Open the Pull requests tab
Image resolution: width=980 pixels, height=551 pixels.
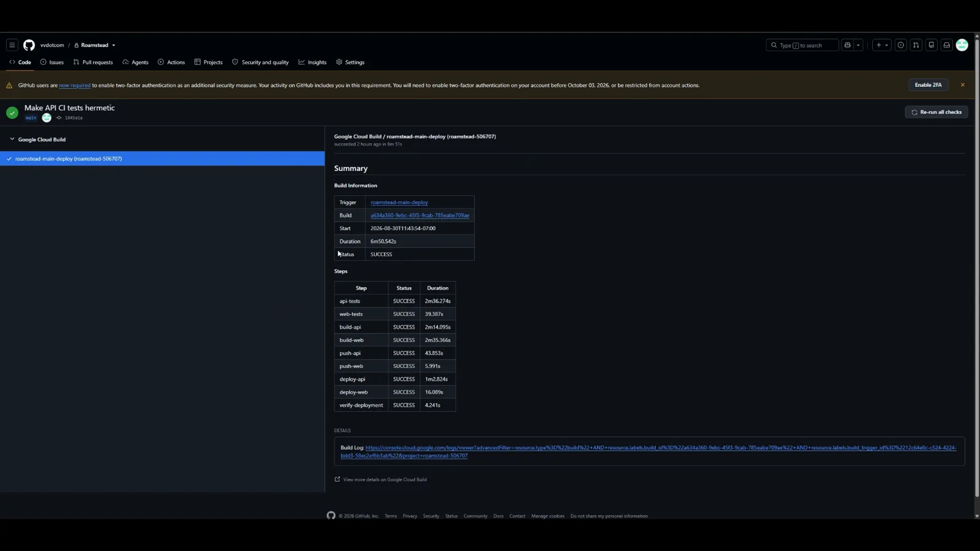(x=93, y=62)
